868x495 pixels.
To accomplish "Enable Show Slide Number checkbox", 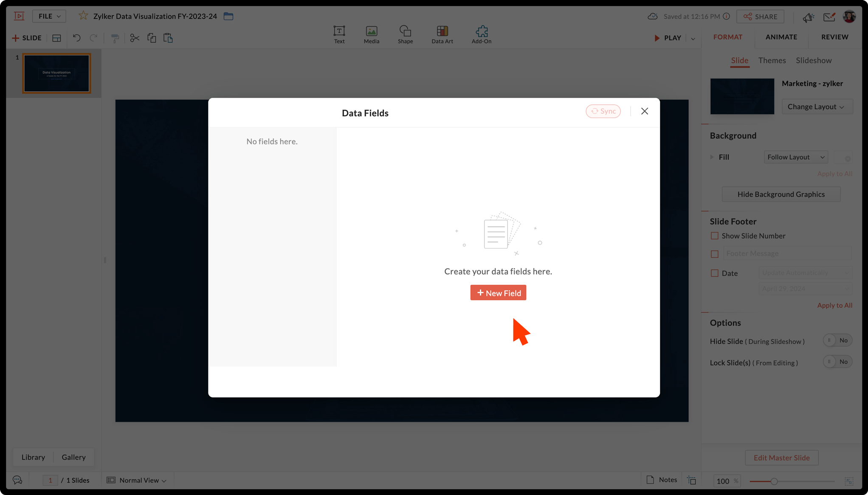I will pos(715,236).
